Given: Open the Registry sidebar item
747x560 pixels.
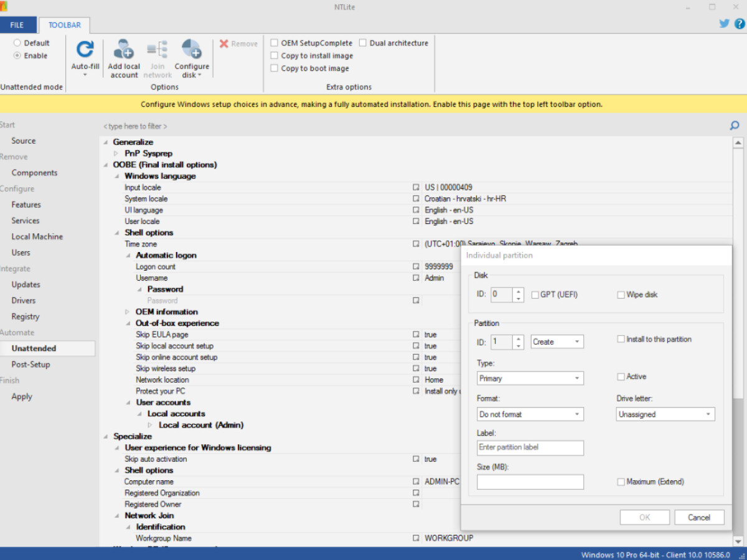Looking at the screenshot, I should 26,317.
